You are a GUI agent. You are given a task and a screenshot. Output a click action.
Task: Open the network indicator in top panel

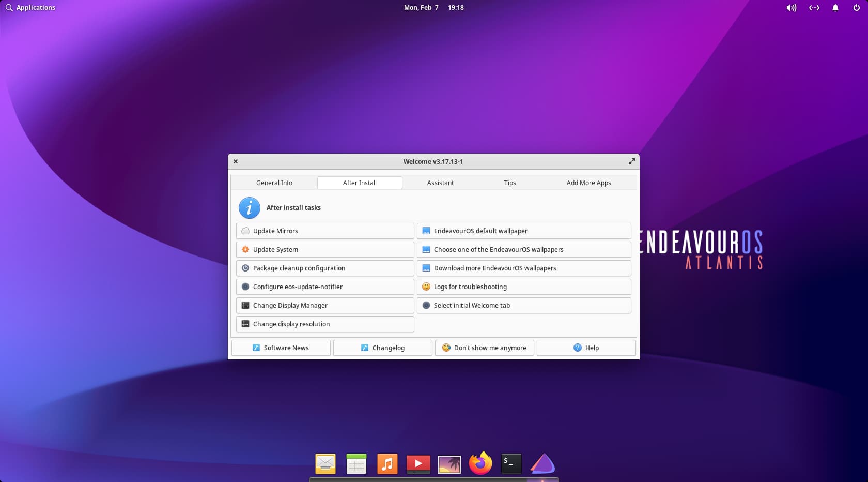(x=814, y=8)
